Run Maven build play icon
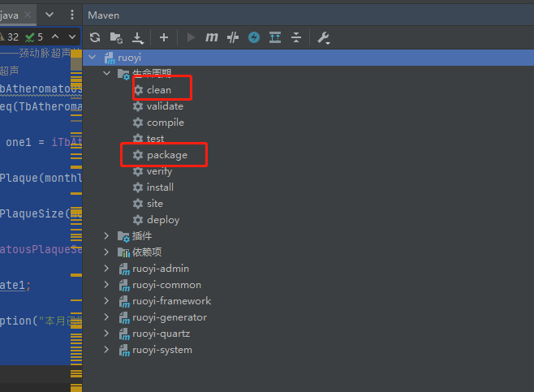534x392 pixels. coord(191,37)
